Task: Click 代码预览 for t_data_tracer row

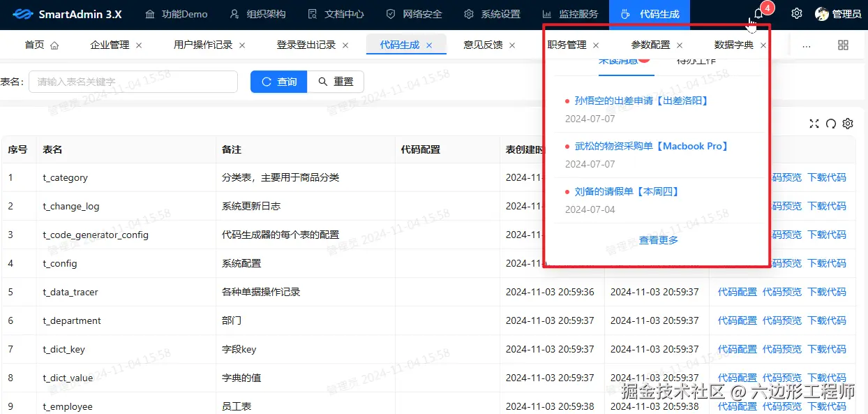Action: (x=782, y=292)
